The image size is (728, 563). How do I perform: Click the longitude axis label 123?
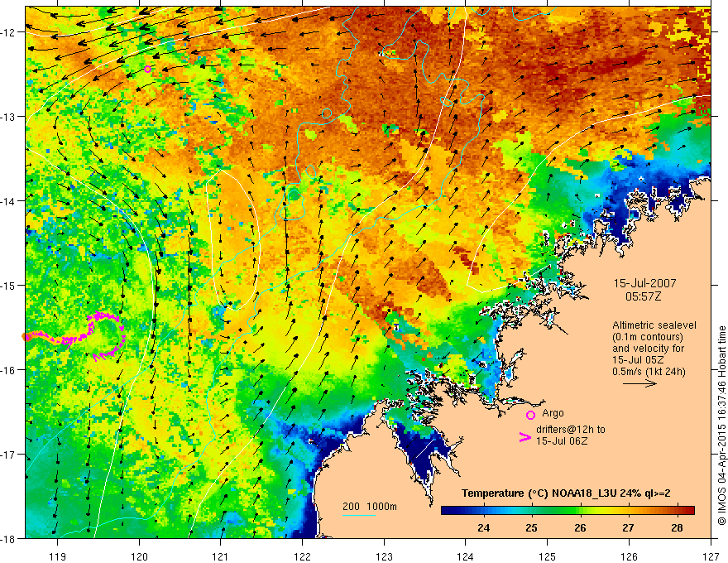(x=384, y=556)
